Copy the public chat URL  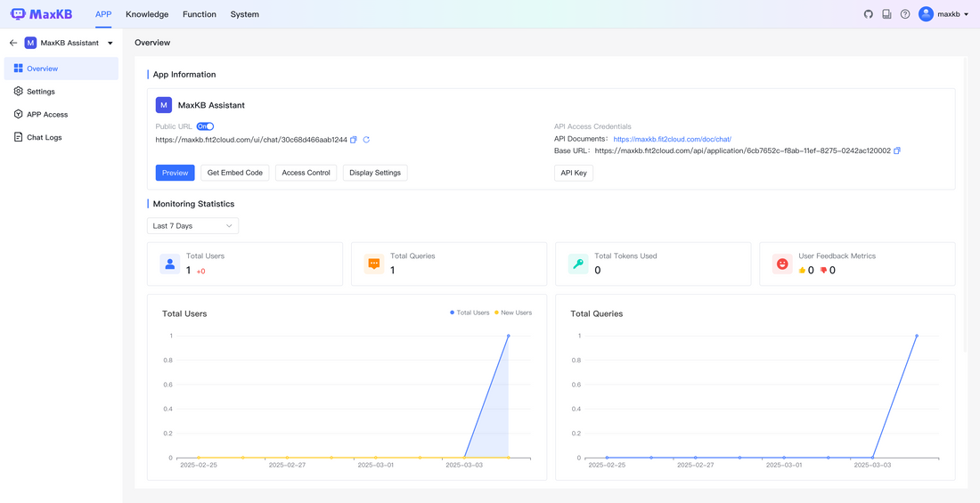point(354,140)
